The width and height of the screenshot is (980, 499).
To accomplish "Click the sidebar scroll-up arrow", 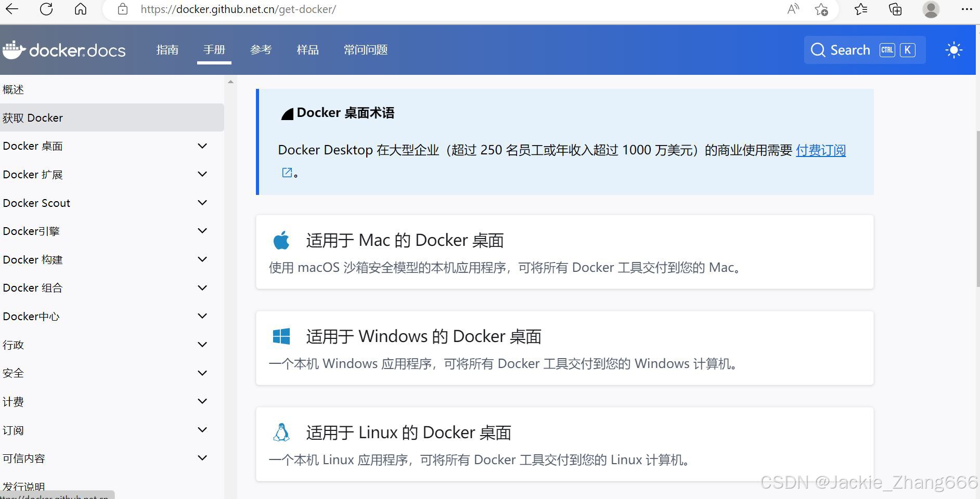I will (230, 82).
